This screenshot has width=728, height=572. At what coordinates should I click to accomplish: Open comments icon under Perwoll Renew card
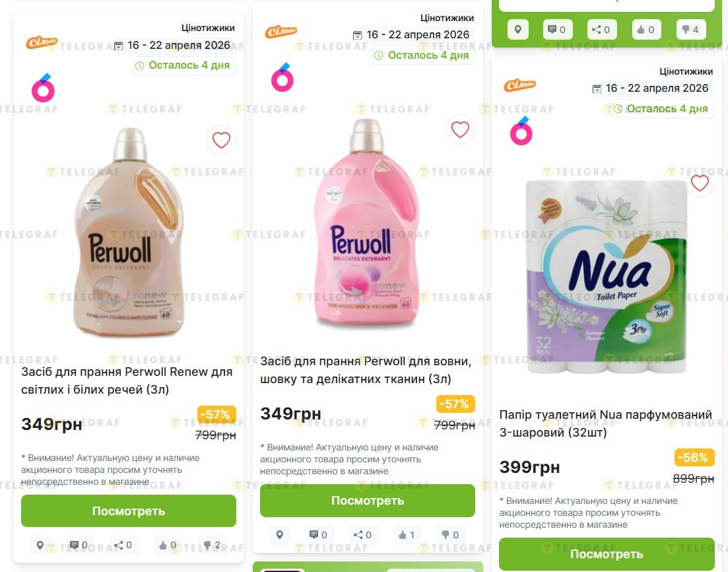[x=79, y=545]
